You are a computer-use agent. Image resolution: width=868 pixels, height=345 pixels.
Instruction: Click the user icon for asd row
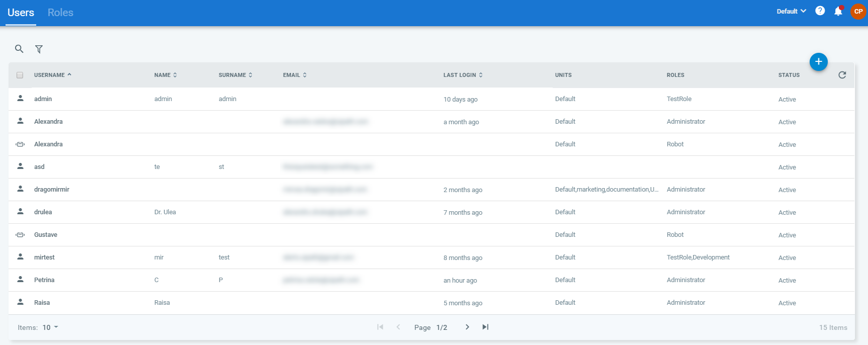[20, 166]
